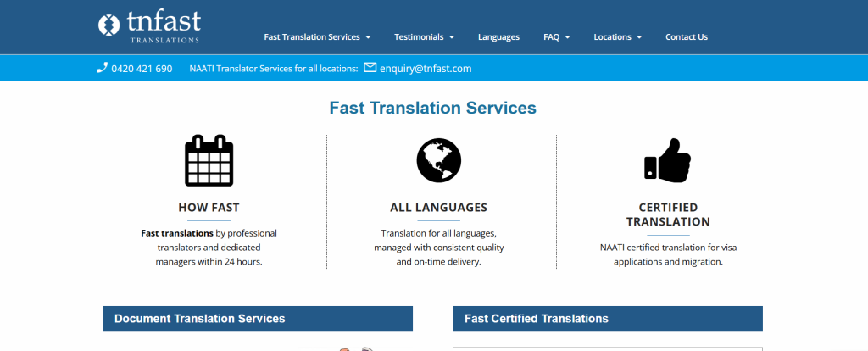Image resolution: width=868 pixels, height=351 pixels.
Task: Expand the Fast Translation Services dropdown menu
Action: (x=317, y=37)
